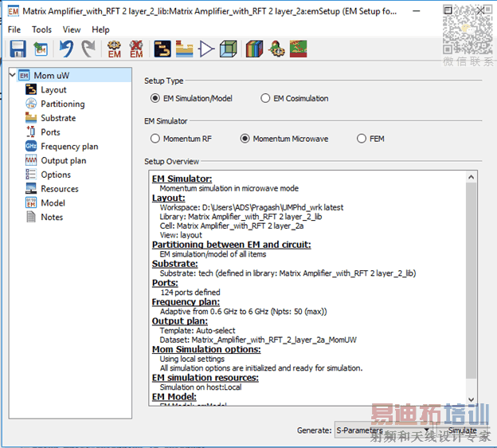Image resolution: width=497 pixels, height=448 pixels.
Task: Open Substrate settings in the tree
Action: [58, 118]
